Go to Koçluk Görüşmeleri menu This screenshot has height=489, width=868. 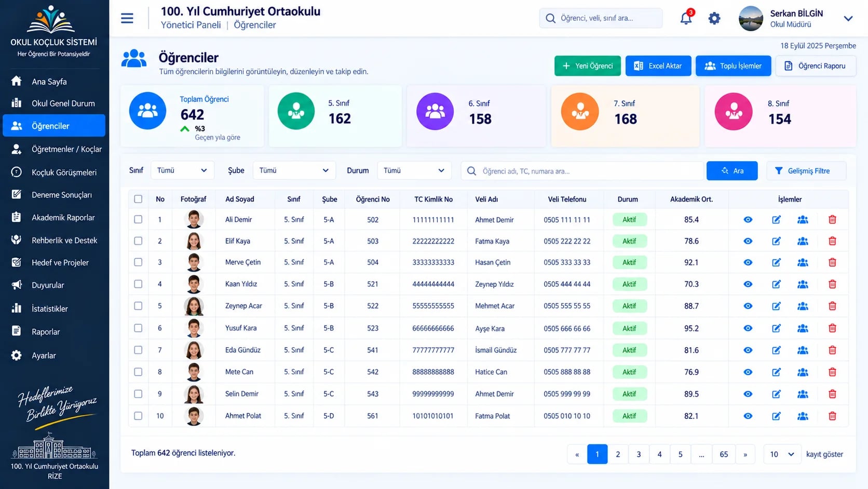(54, 172)
